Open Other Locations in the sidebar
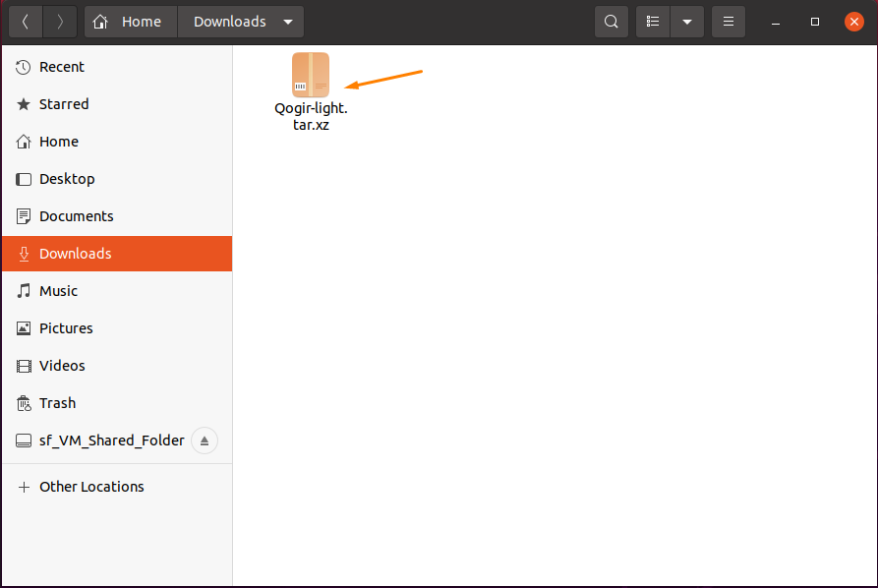 (x=117, y=487)
